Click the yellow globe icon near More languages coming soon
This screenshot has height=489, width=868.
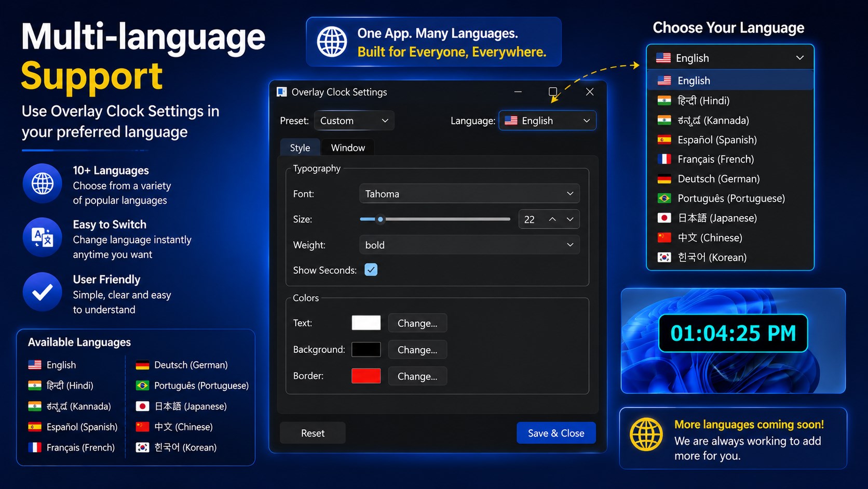646,434
